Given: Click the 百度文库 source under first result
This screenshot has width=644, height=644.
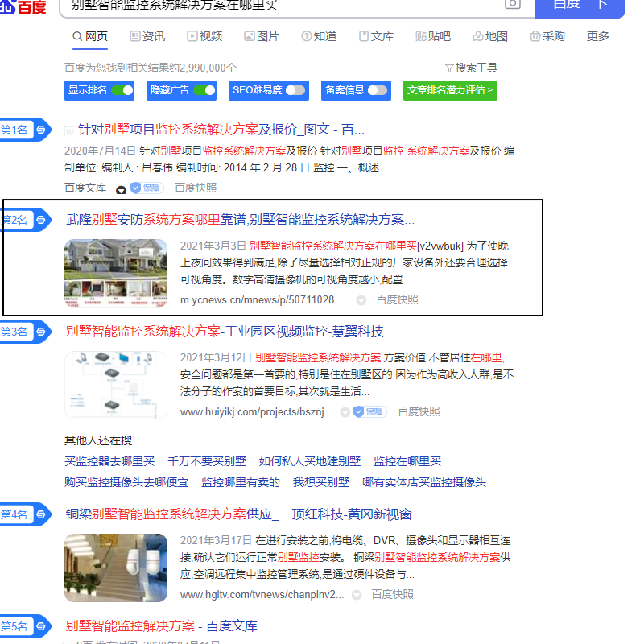Looking at the screenshot, I should click(85, 188).
